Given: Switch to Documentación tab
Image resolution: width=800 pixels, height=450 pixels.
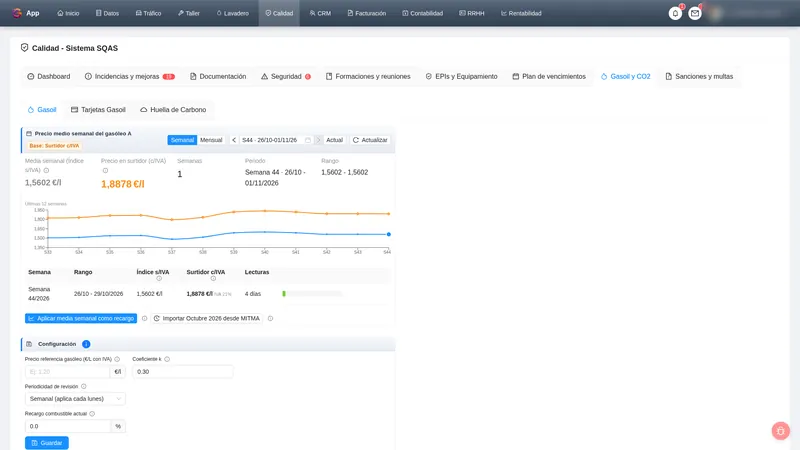Looking at the screenshot, I should point(218,77).
